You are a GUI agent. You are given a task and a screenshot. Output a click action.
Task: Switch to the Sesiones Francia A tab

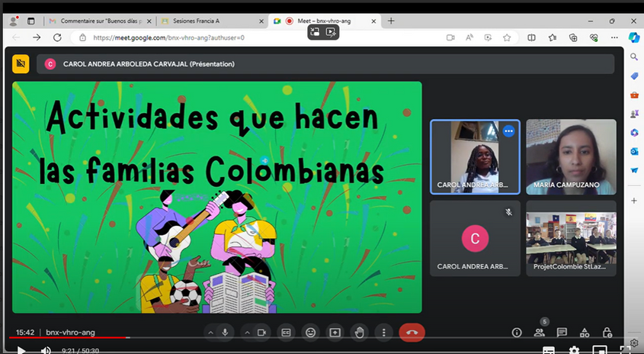tap(213, 21)
